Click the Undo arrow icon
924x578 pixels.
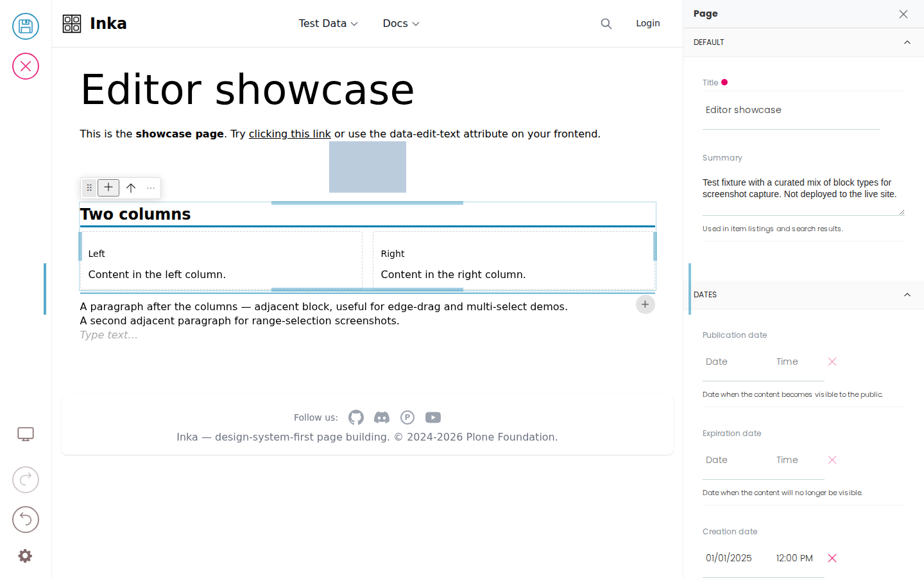(26, 520)
